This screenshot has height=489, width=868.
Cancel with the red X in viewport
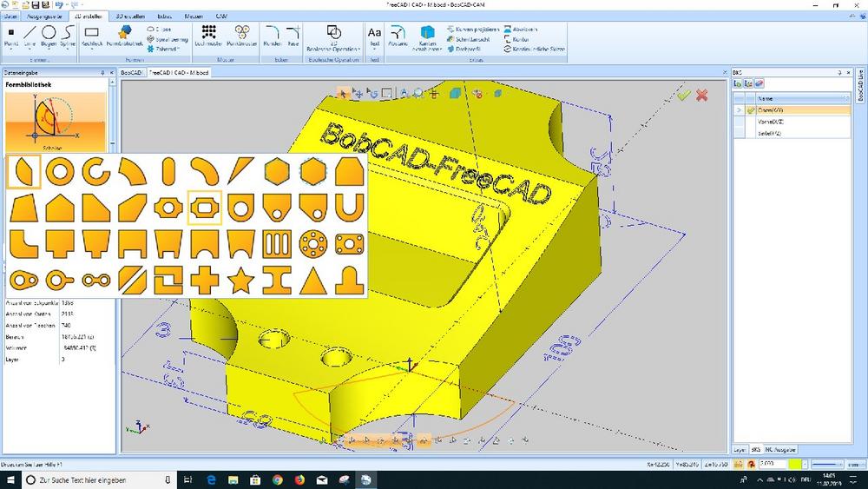coord(701,94)
